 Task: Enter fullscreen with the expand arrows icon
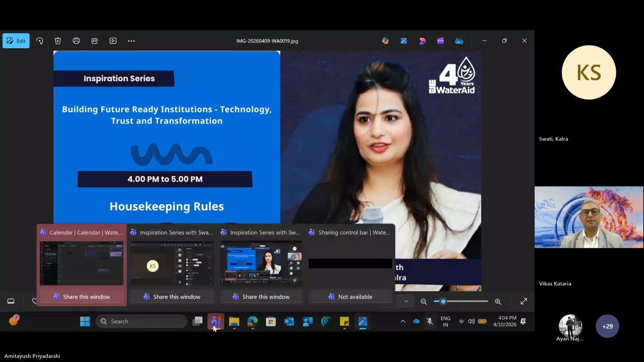click(524, 301)
